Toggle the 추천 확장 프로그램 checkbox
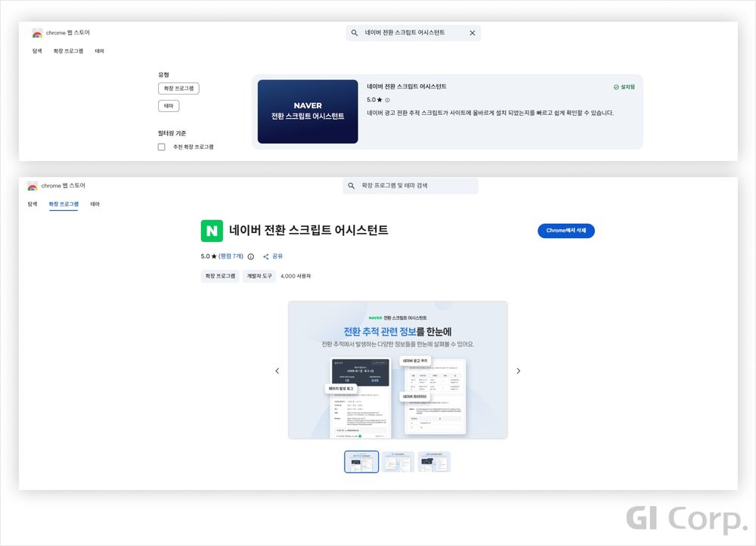The height and width of the screenshot is (546, 756). [162, 147]
